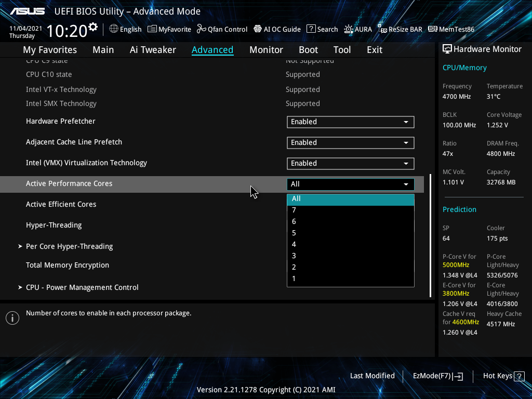
Task: Choose 4 performance cores
Action: coord(351,244)
